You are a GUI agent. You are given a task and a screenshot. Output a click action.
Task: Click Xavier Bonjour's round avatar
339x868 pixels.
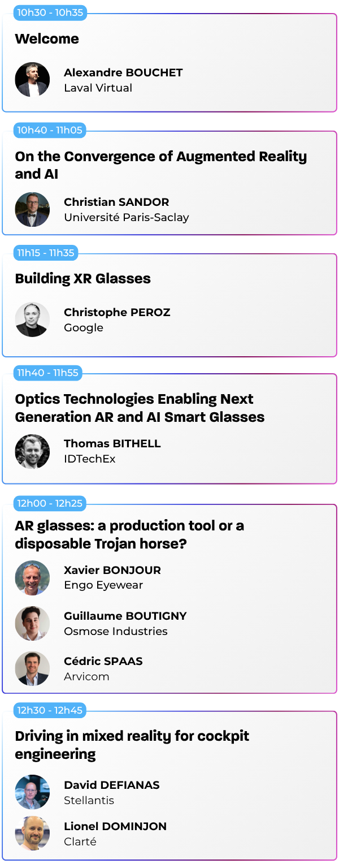tap(32, 577)
